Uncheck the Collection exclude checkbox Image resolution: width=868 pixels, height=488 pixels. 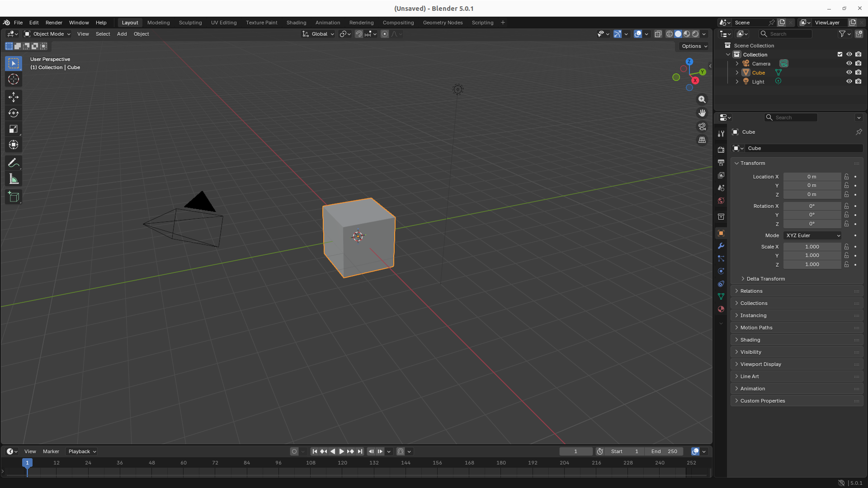tap(840, 54)
